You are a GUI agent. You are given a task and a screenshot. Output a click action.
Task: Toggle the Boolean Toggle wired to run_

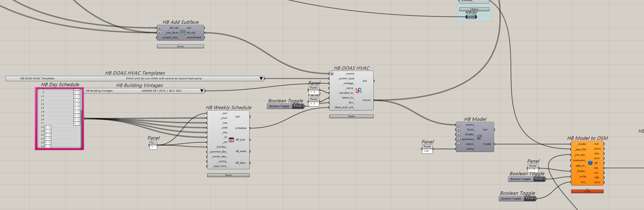(529, 199)
